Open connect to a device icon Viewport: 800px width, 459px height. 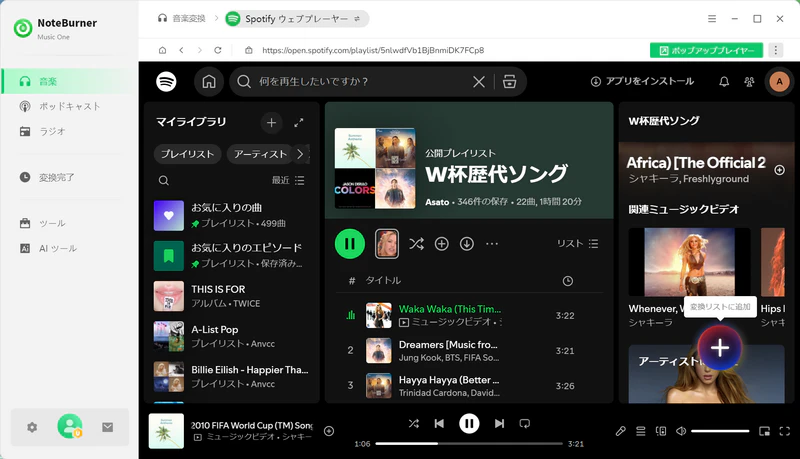point(661,431)
